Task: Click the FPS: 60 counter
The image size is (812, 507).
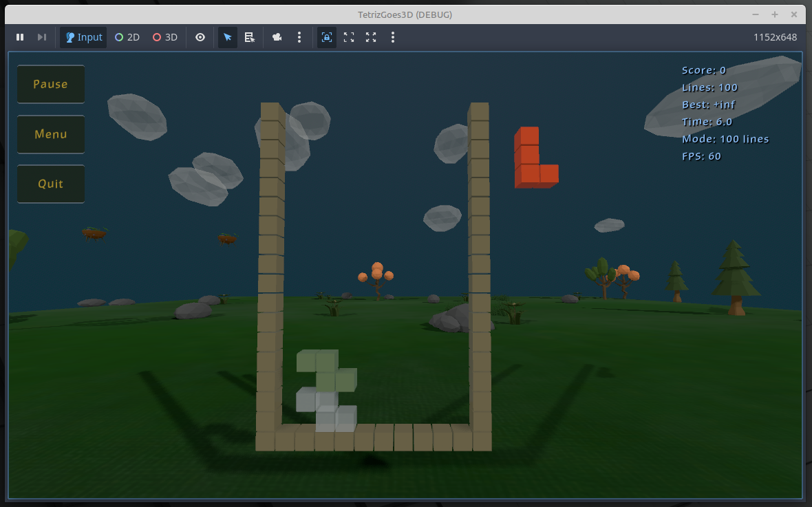Action: pyautogui.click(x=701, y=156)
